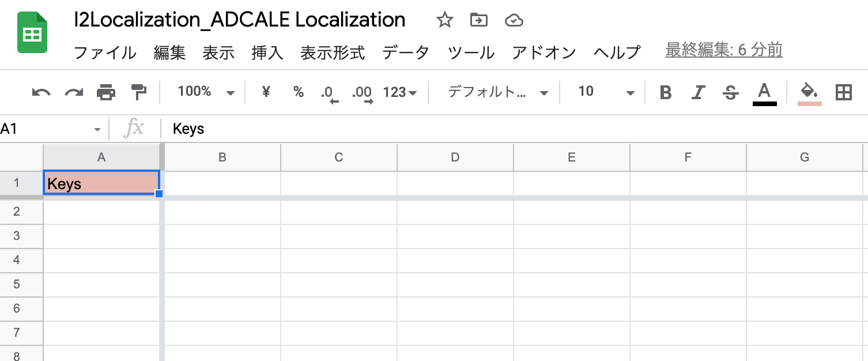Star this spreadsheet document
This screenshot has width=868, height=361.
coord(444,21)
